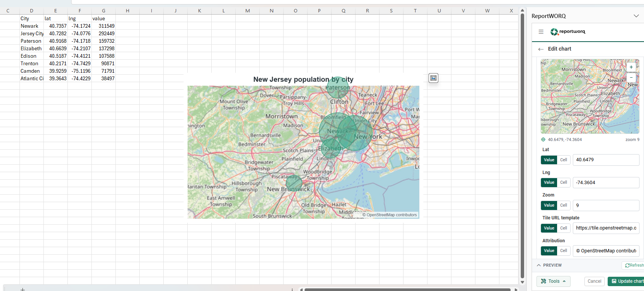Select the 'lng' header cell
The image size is (644, 291).
(x=79, y=18)
